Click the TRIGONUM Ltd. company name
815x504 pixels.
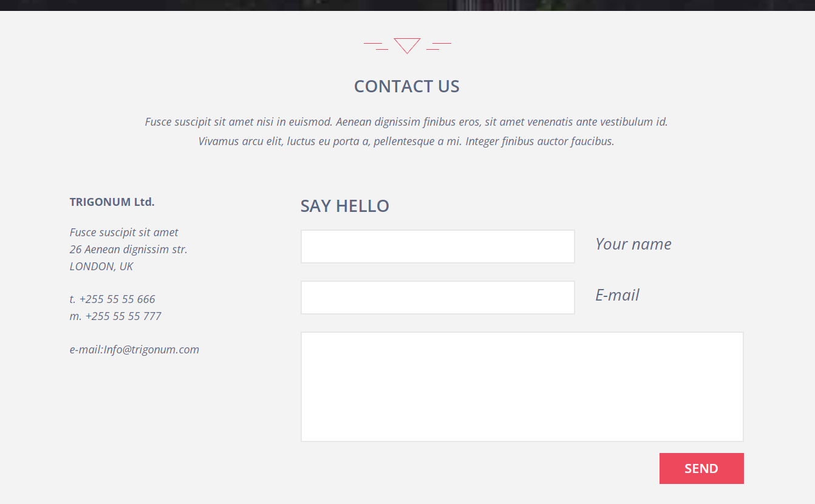coord(112,202)
